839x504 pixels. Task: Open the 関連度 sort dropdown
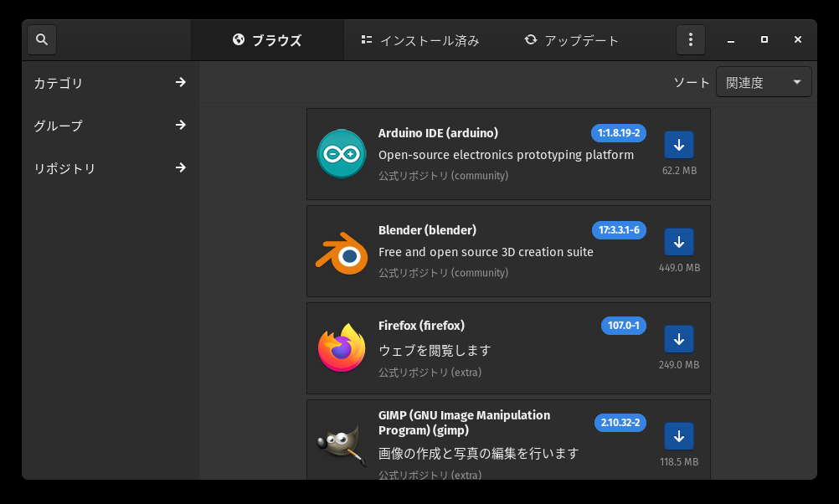764,82
